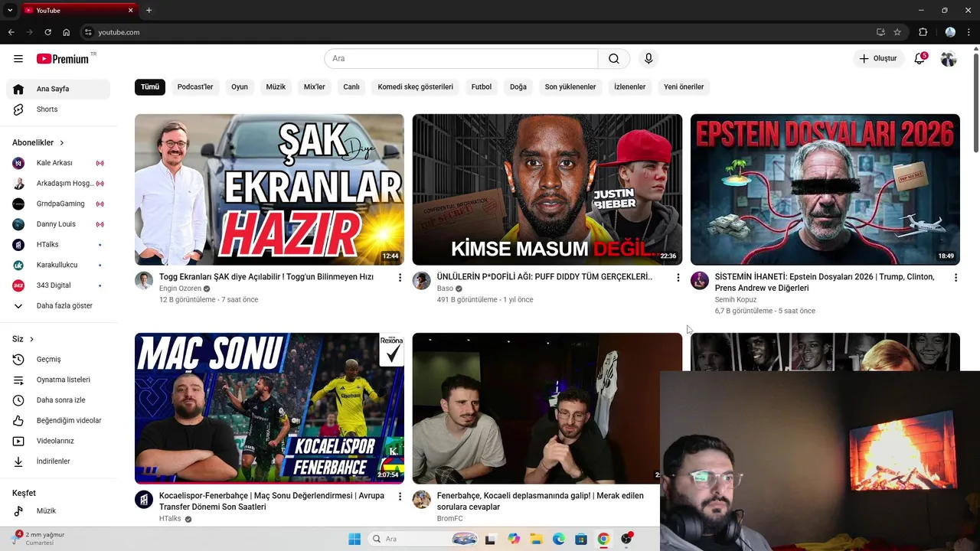Viewport: 980px width, 551px height.
Task: Select the Futbol filter chip
Action: (482, 86)
